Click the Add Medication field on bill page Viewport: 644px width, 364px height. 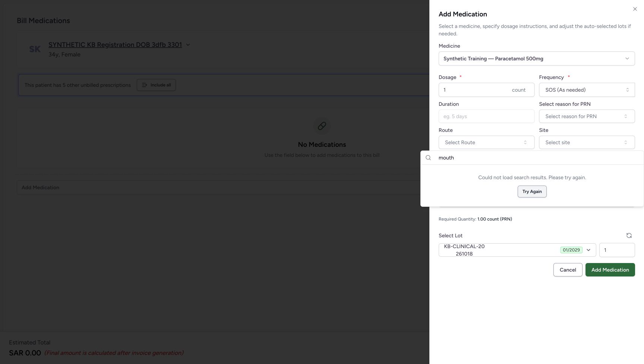click(x=223, y=187)
